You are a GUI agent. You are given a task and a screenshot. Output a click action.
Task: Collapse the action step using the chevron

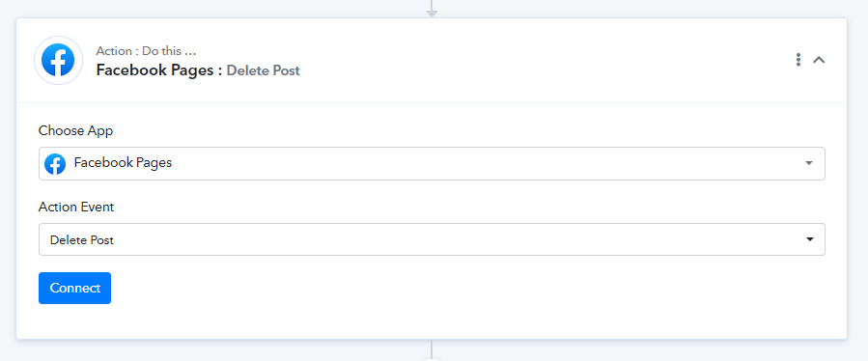(819, 60)
